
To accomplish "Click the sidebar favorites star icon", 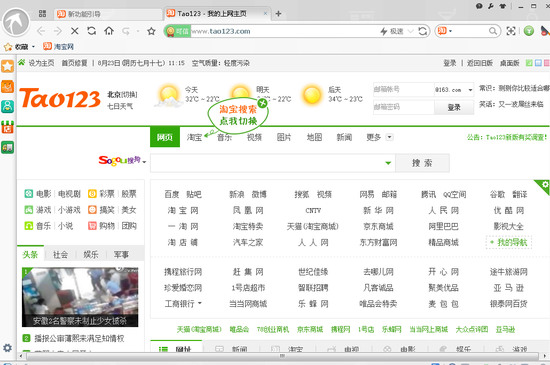I will 8,66.
